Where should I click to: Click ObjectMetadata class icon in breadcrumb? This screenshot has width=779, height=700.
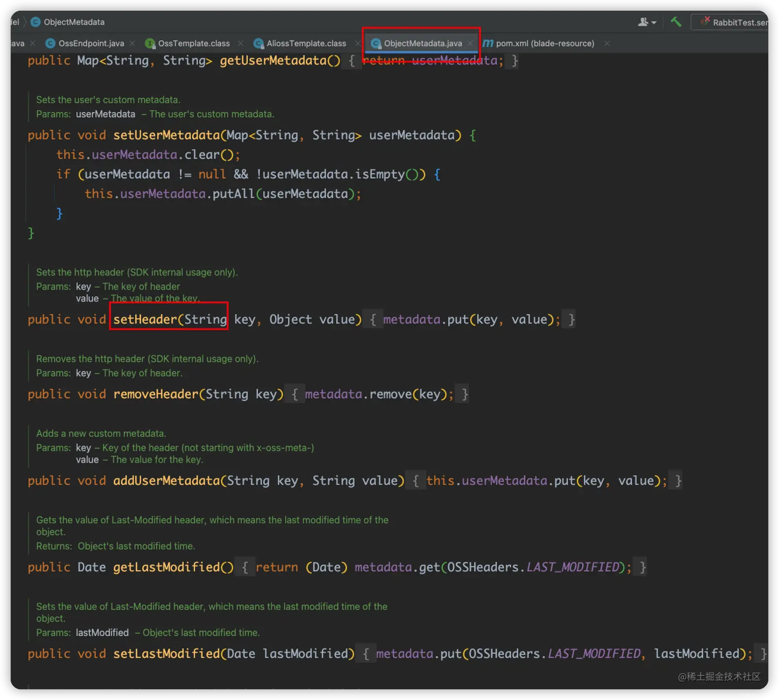point(36,22)
